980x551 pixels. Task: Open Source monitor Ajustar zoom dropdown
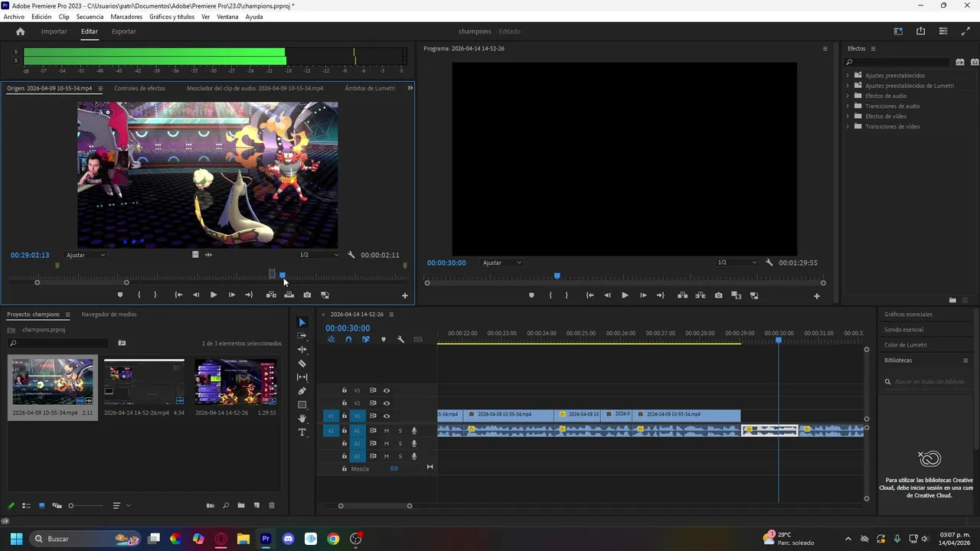pyautogui.click(x=86, y=255)
